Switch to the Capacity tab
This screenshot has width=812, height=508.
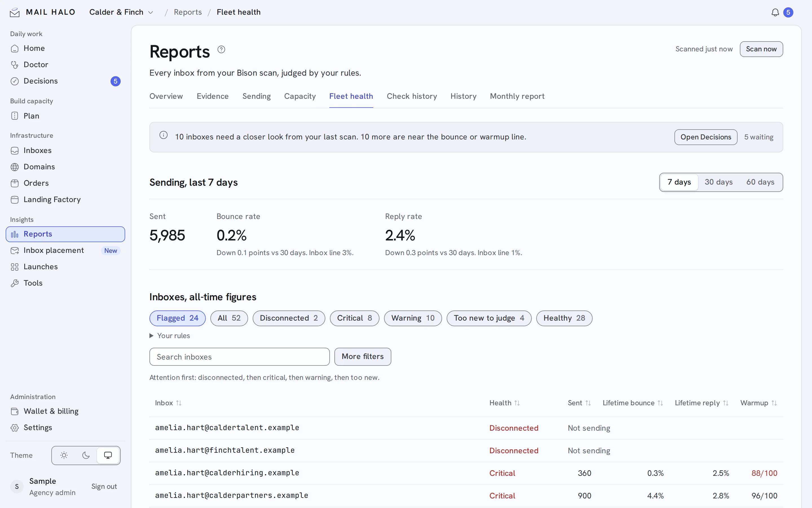click(x=300, y=97)
